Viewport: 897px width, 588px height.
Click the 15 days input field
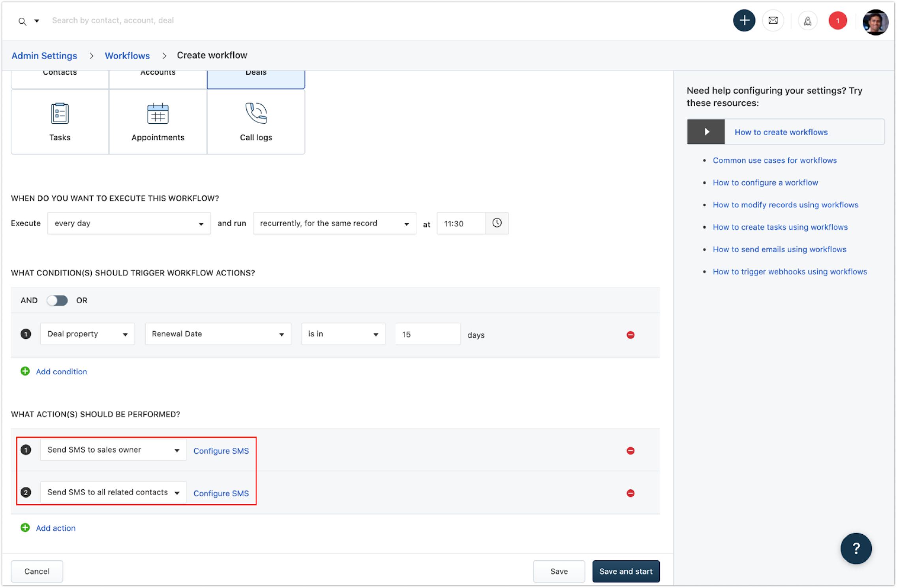coord(427,334)
